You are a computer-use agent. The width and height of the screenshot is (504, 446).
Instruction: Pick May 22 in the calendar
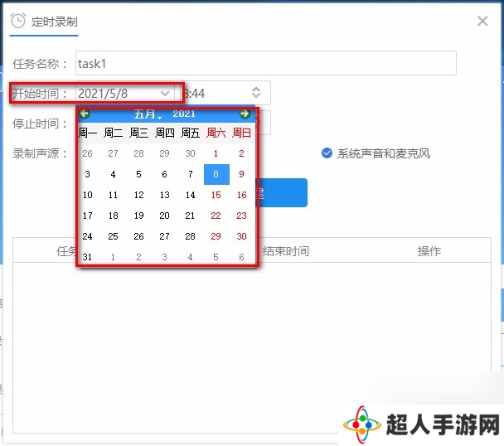tap(216, 216)
